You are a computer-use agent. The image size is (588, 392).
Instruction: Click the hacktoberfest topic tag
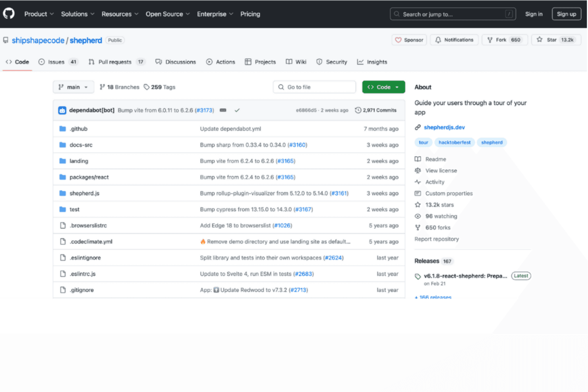454,143
